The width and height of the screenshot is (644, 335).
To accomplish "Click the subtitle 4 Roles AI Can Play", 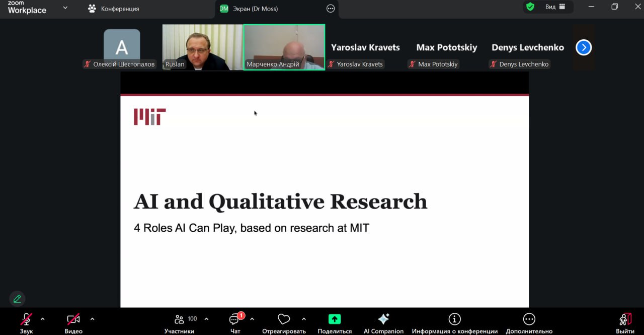I will (184, 228).
